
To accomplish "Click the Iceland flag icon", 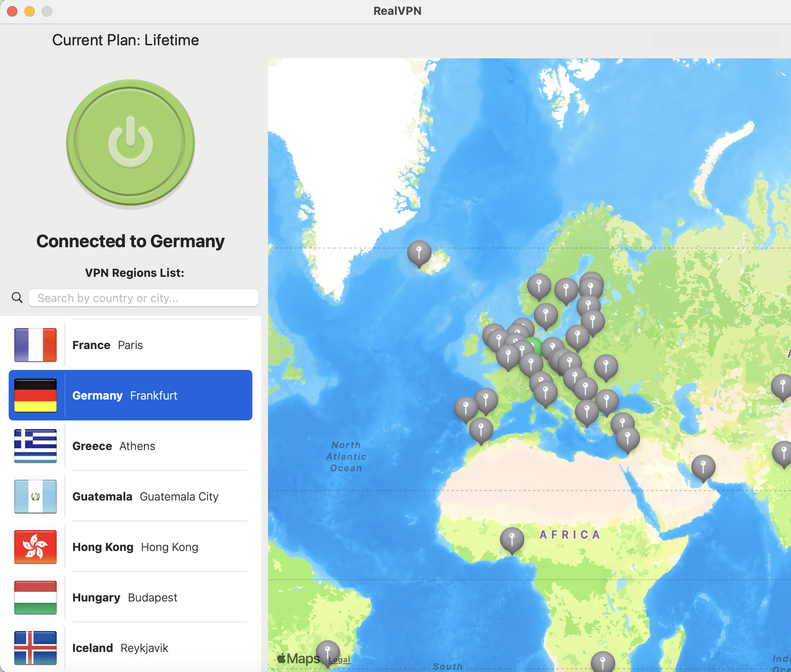I will [x=35, y=648].
